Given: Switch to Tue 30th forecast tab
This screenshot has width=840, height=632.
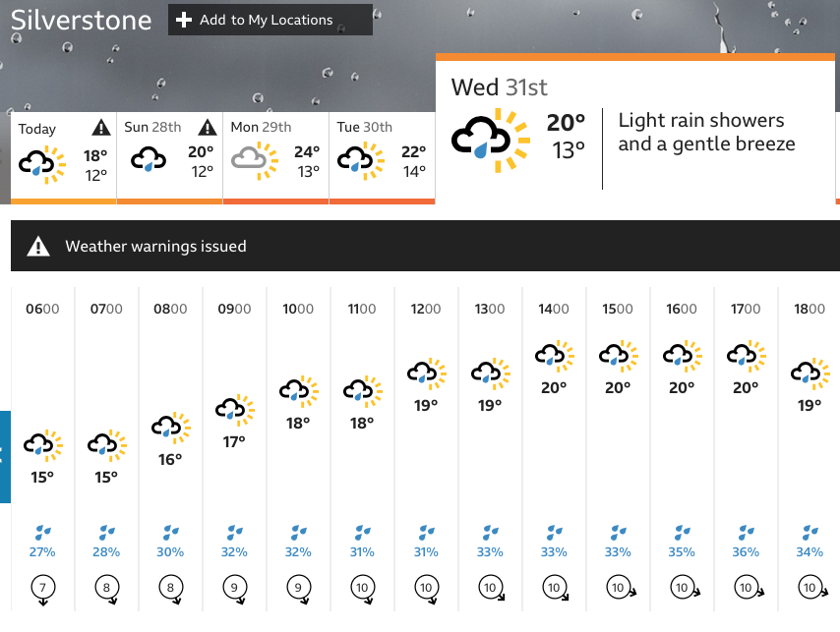Looking at the screenshot, I should tap(382, 156).
